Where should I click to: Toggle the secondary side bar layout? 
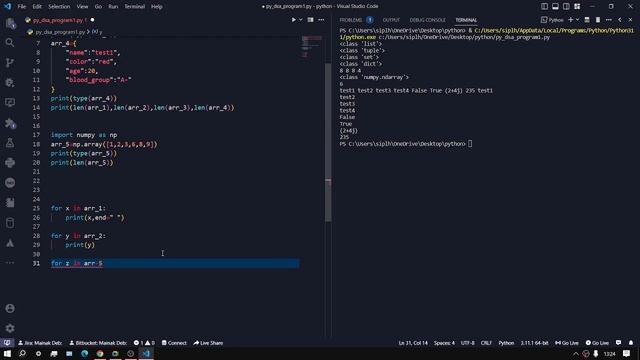(x=566, y=7)
